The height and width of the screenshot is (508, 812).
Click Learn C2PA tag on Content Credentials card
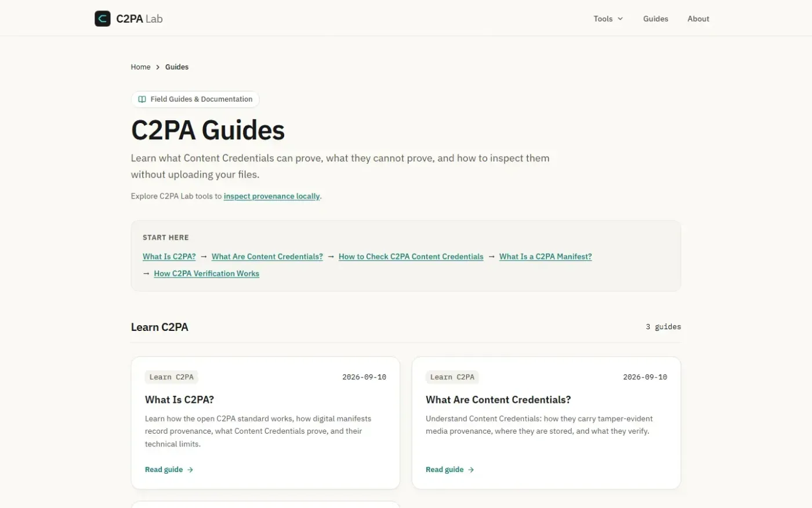coord(452,377)
